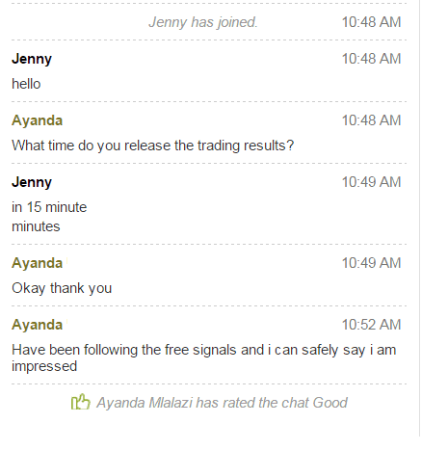Click Jenny's name above the 'hello' message
Viewport: 448px width, 476px height.
tap(32, 59)
